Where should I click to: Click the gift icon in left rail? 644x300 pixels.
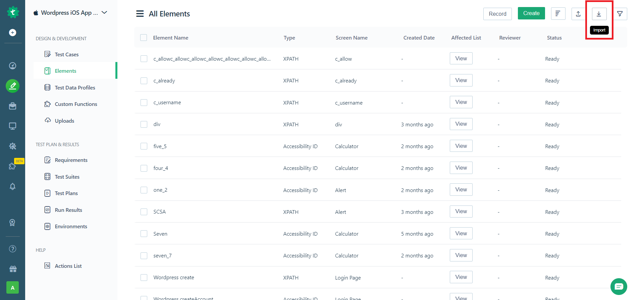tap(13, 269)
